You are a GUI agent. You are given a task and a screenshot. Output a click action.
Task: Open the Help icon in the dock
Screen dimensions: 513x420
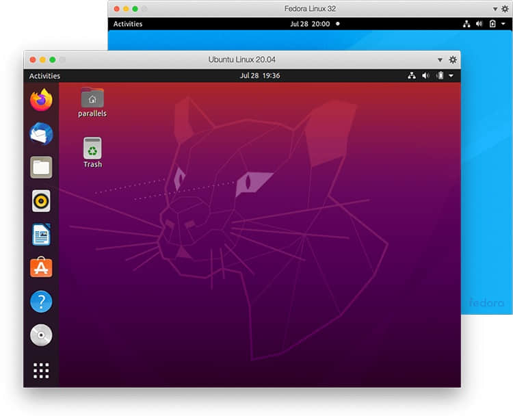(x=41, y=302)
